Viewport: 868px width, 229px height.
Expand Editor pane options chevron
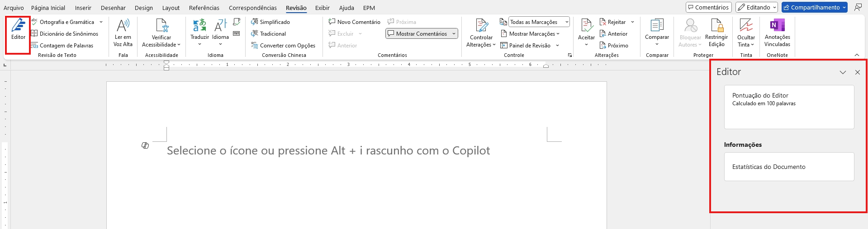click(x=843, y=72)
